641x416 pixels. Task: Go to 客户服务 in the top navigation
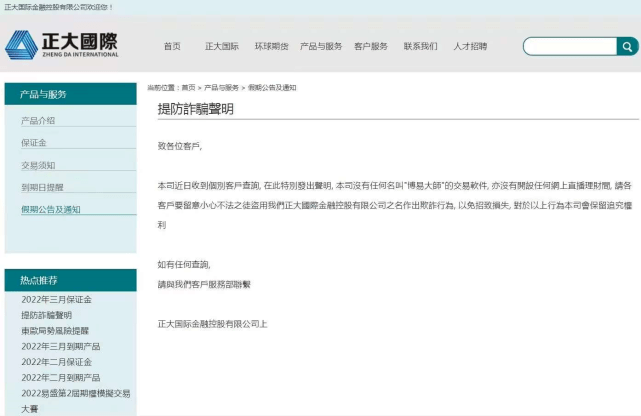point(371,46)
